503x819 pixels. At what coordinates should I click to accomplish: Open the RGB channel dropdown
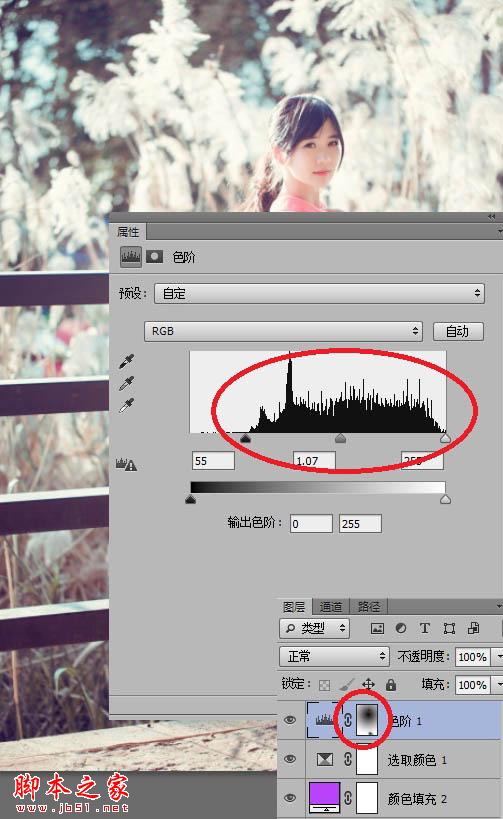tap(283, 331)
